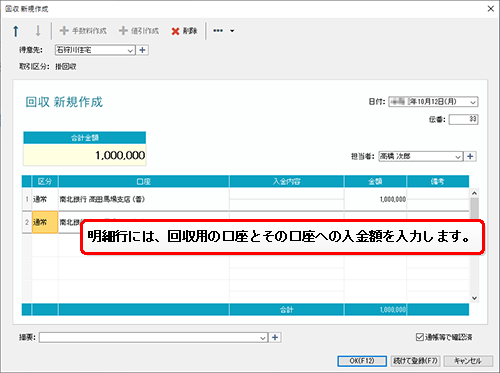The width and height of the screenshot is (500, 373).
Task: Expand the 担当者 dropdown
Action: [x=458, y=156]
